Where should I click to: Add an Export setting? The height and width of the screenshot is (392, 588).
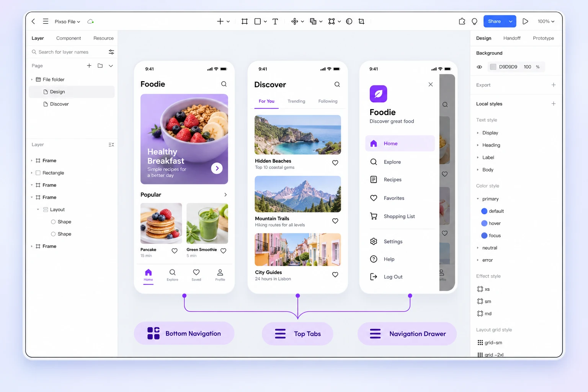(554, 85)
